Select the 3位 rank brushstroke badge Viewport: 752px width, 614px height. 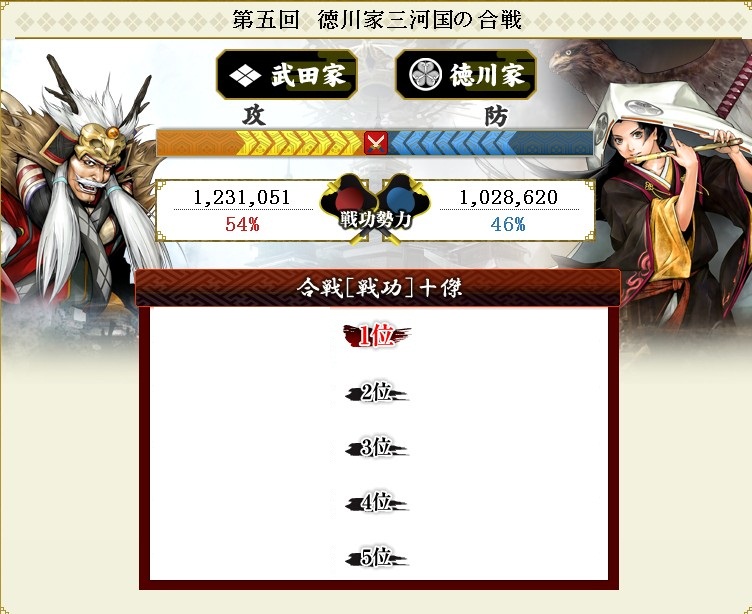(x=376, y=448)
